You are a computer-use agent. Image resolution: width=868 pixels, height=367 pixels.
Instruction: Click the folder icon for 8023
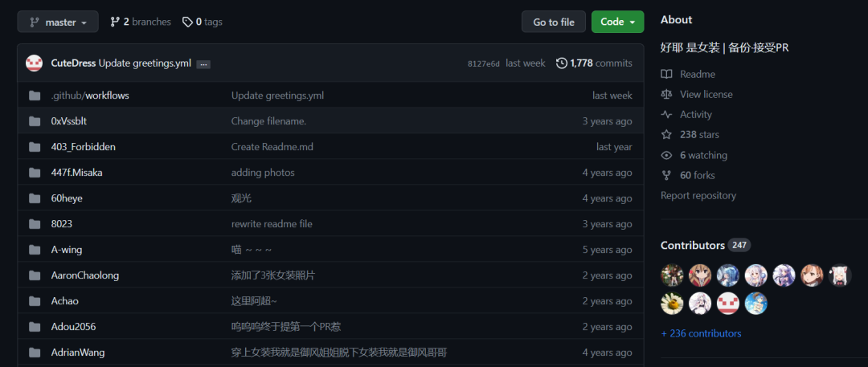point(35,223)
